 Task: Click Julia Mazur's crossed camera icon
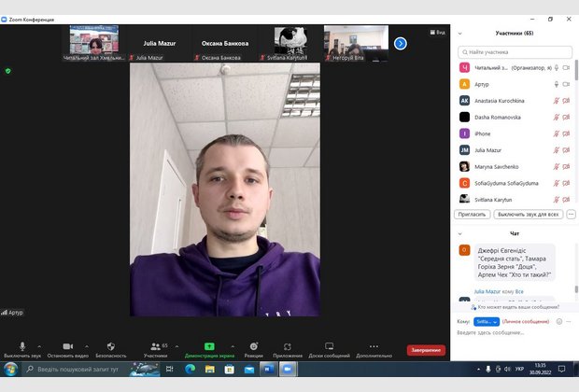pos(566,150)
